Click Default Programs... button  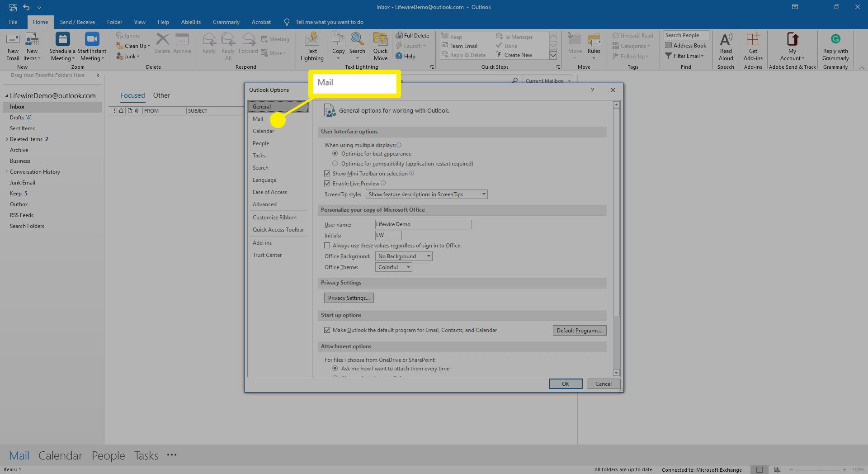(579, 331)
